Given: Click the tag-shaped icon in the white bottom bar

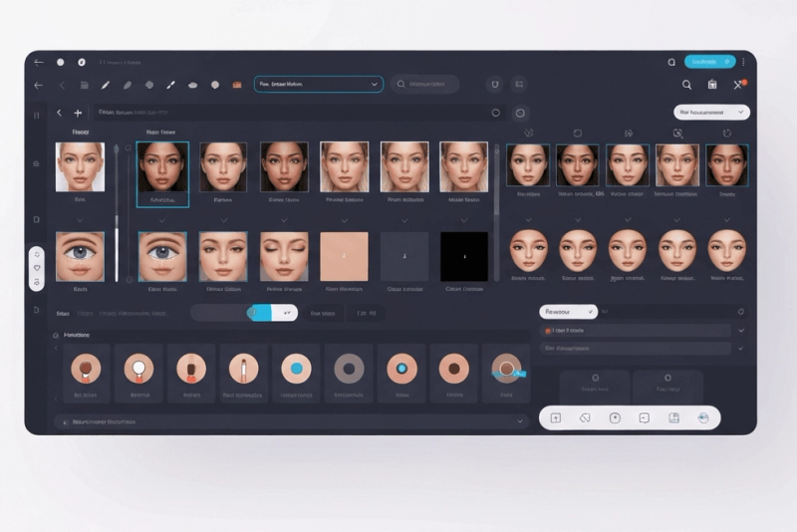Looking at the screenshot, I should point(585,418).
